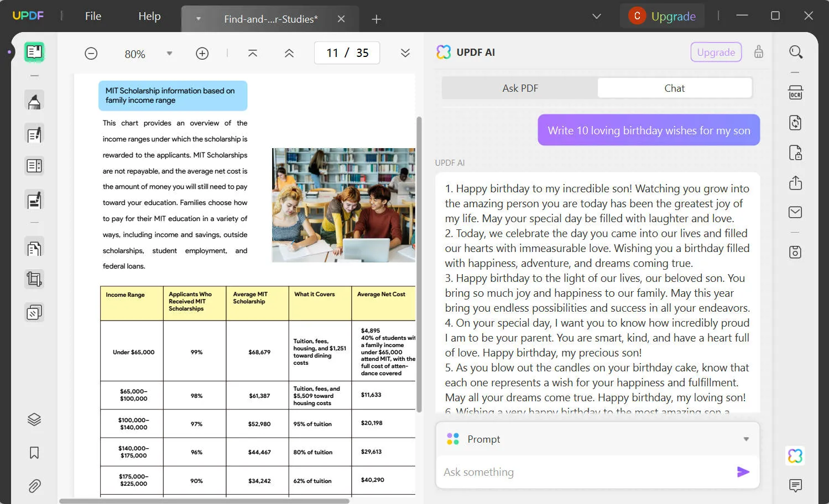The image size is (829, 504).
Task: Click the $11,633 net cost cell
Action: [383, 395]
